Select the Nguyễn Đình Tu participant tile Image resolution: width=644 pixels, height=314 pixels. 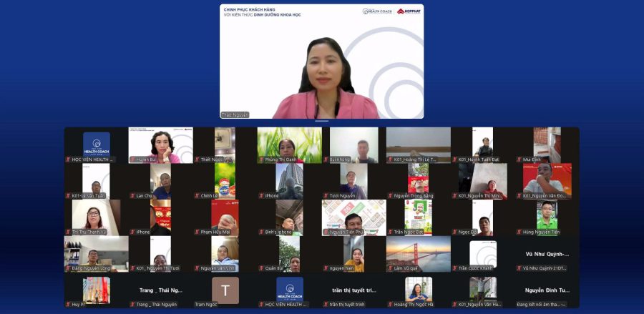547,290
